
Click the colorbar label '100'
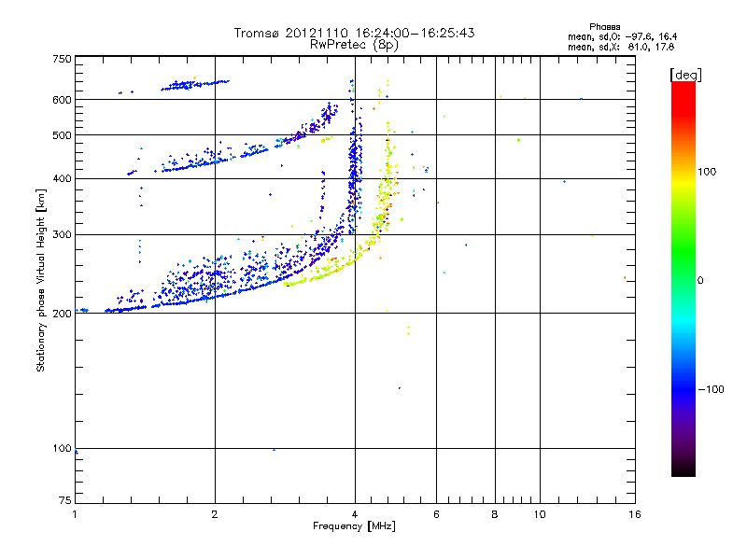[707, 172]
